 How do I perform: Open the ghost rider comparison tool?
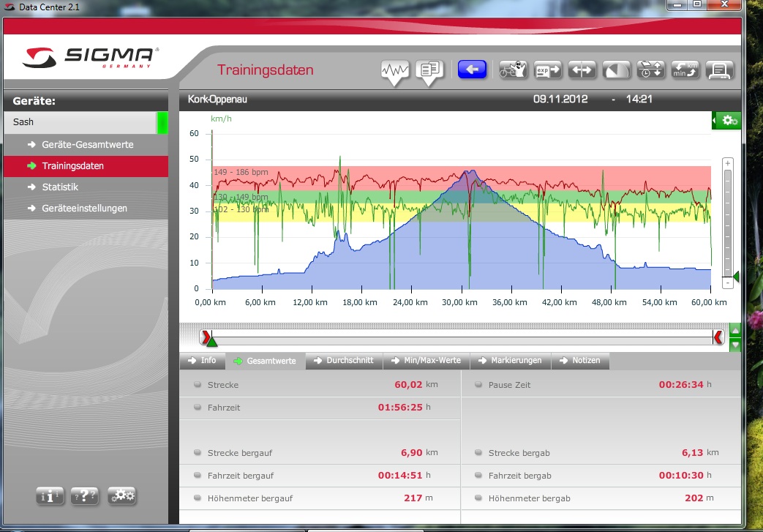click(x=513, y=70)
